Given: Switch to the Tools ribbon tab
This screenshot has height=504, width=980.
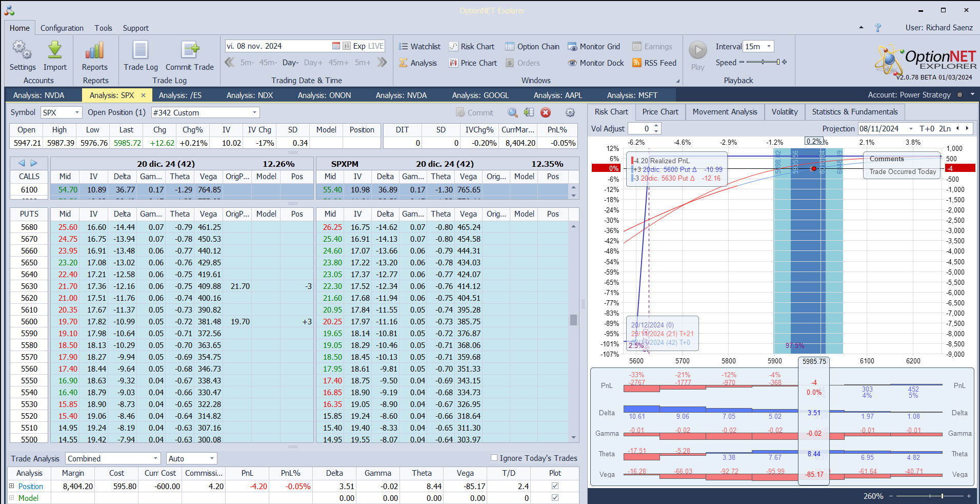Looking at the screenshot, I should tap(103, 28).
